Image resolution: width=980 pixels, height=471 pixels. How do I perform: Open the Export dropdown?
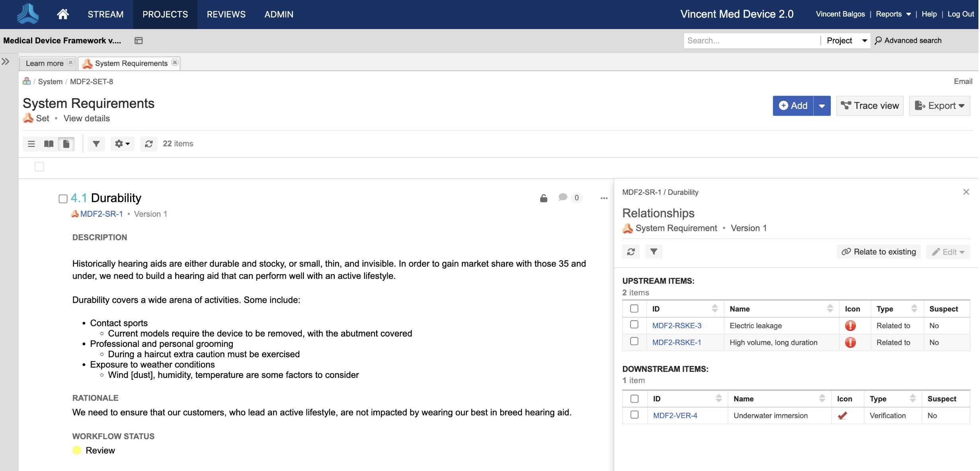939,106
